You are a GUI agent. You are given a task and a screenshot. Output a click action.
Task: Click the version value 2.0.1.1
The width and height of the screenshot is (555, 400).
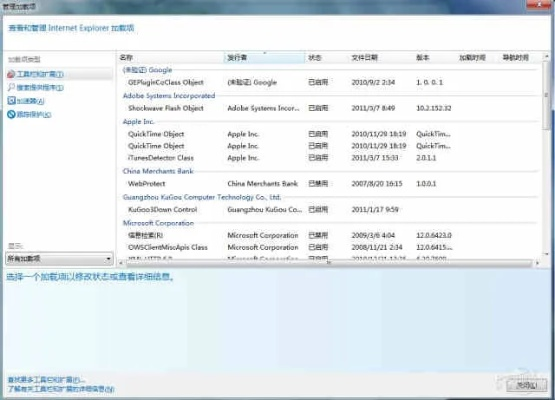click(426, 158)
